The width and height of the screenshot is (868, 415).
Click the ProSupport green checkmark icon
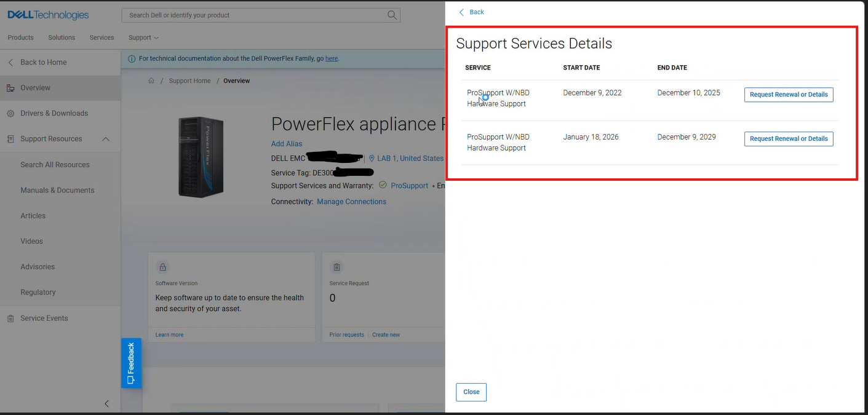coord(383,185)
